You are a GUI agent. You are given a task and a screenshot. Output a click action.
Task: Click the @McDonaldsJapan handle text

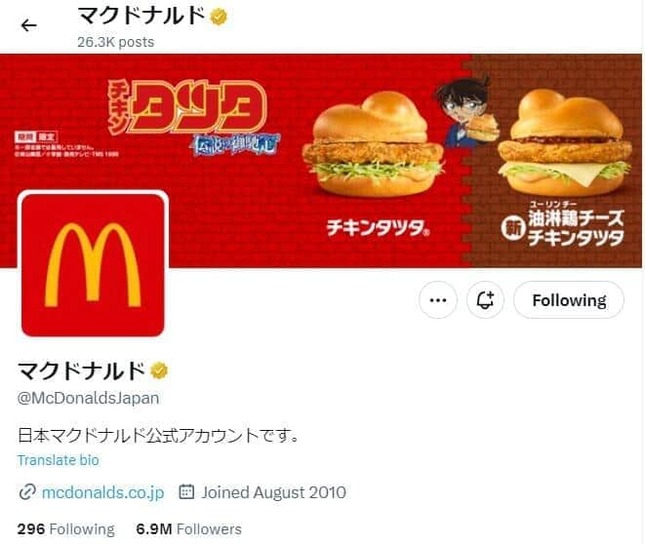pyautogui.click(x=88, y=398)
